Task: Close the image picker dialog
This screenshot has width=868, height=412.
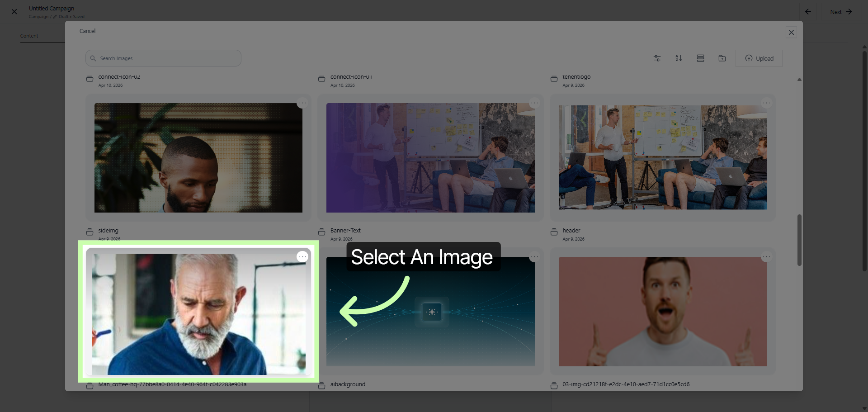Action: tap(791, 32)
